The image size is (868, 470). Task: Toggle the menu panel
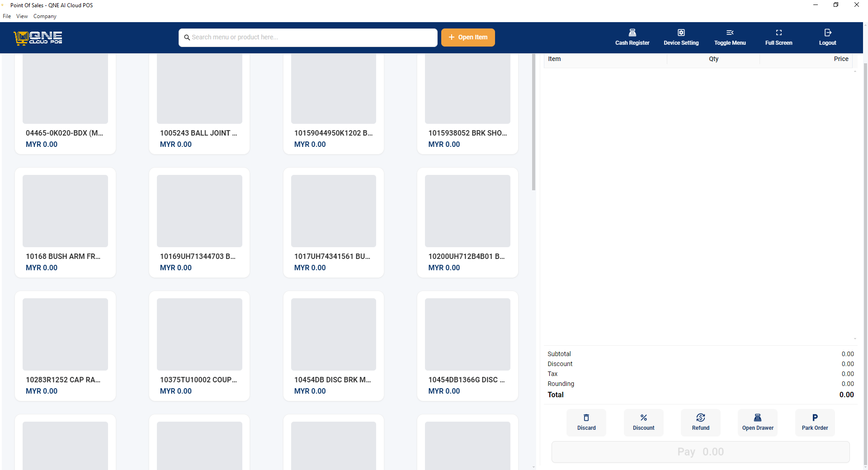[730, 38]
